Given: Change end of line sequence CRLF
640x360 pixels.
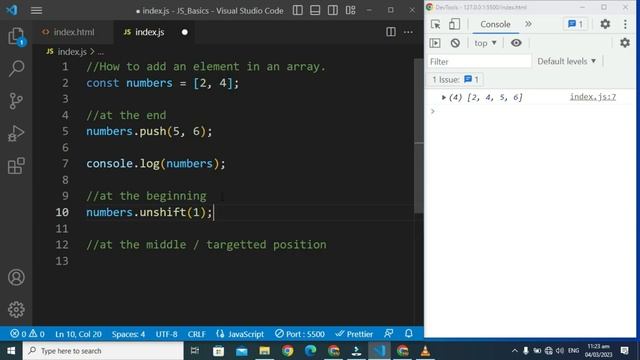Looking at the screenshot, I should pos(196,334).
